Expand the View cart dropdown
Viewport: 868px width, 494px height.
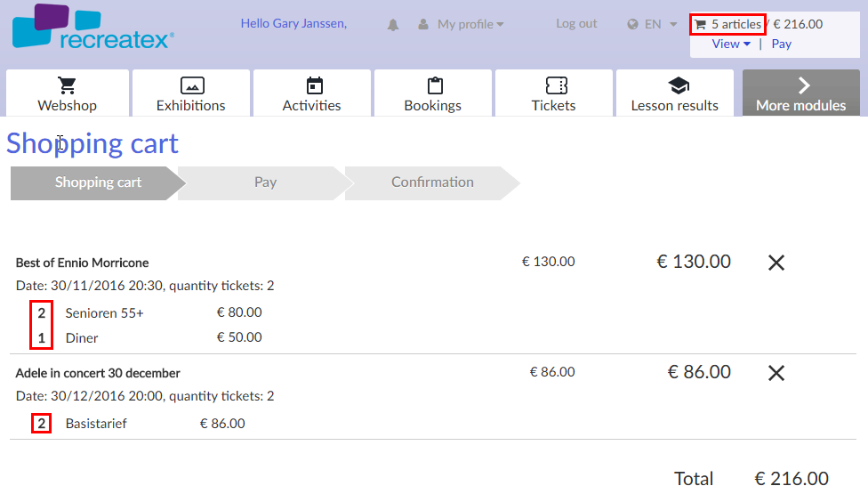pyautogui.click(x=731, y=44)
